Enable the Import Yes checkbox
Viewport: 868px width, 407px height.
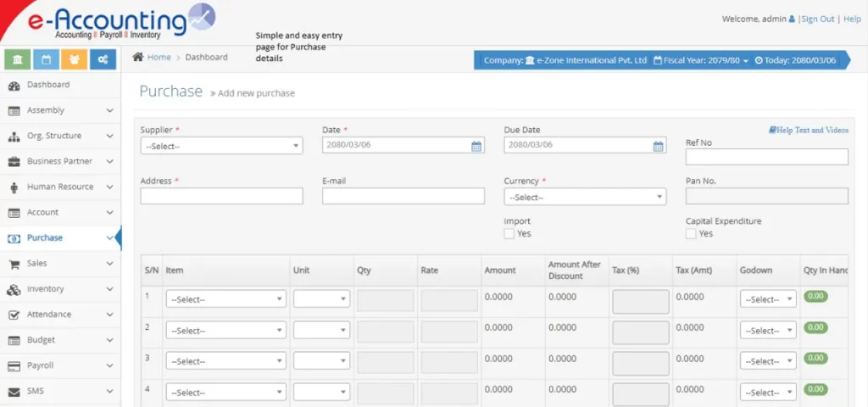(509, 234)
